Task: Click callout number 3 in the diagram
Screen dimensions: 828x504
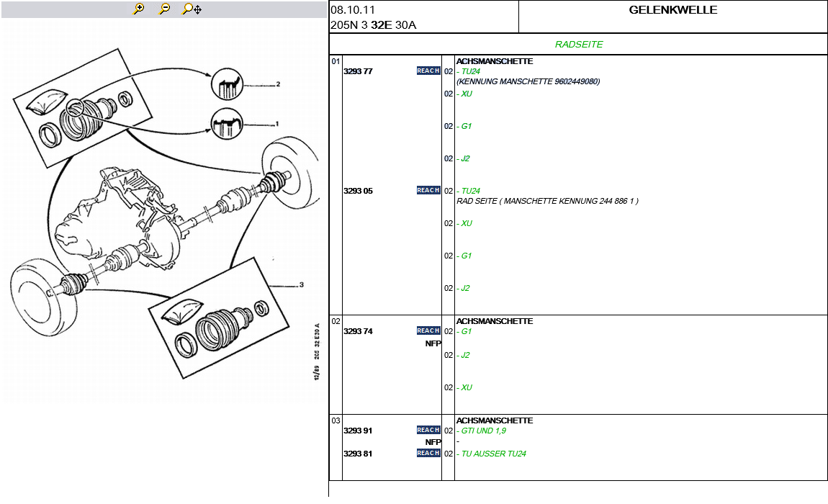Action: coord(301,284)
